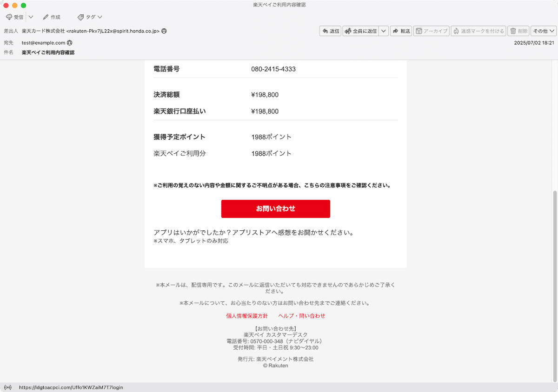Click the 迷惑マークを付ける junk button
The width and height of the screenshot is (558, 392).
click(478, 31)
